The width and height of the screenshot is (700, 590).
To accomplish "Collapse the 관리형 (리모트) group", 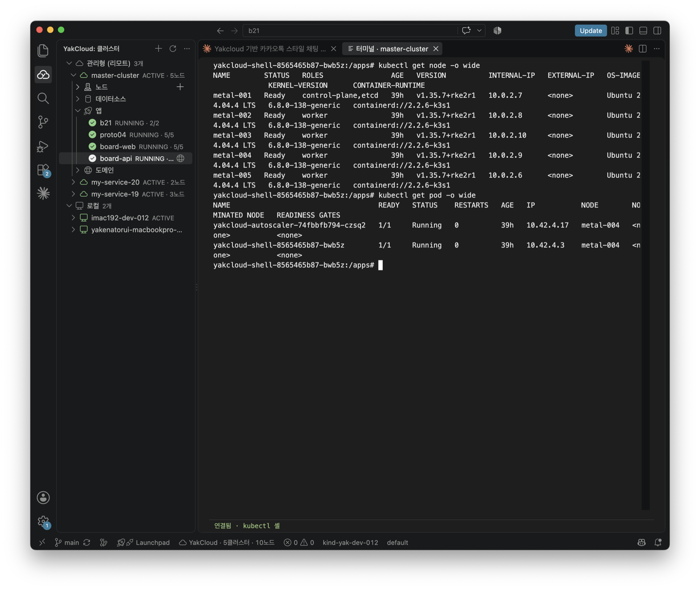I will pyautogui.click(x=69, y=63).
